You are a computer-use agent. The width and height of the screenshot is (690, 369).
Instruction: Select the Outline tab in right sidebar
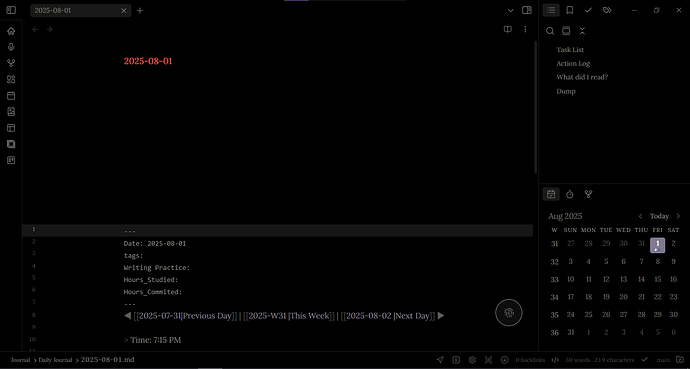[551, 10]
